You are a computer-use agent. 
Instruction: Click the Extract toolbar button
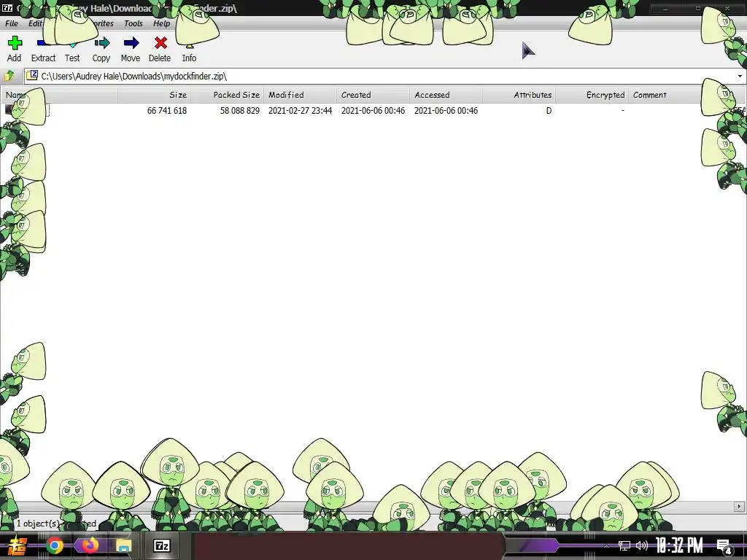click(x=43, y=49)
